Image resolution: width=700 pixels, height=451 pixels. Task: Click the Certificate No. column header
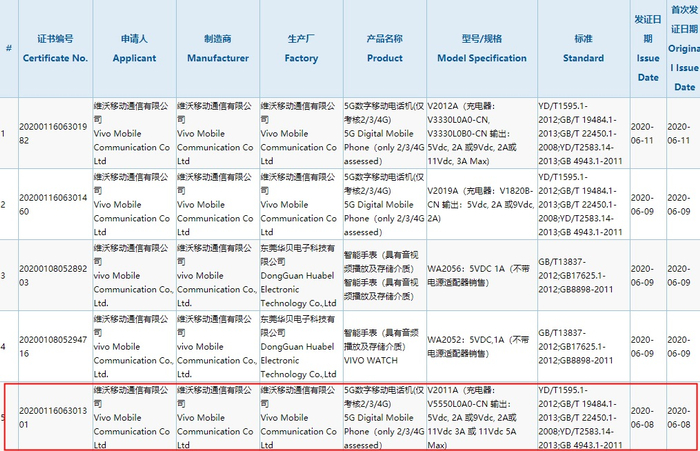point(55,48)
